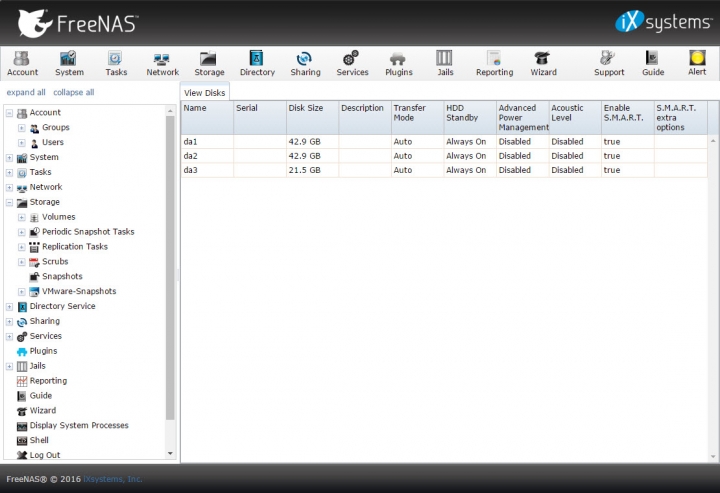Click the iXsystems logo
The height and width of the screenshot is (493, 720).
664,22
